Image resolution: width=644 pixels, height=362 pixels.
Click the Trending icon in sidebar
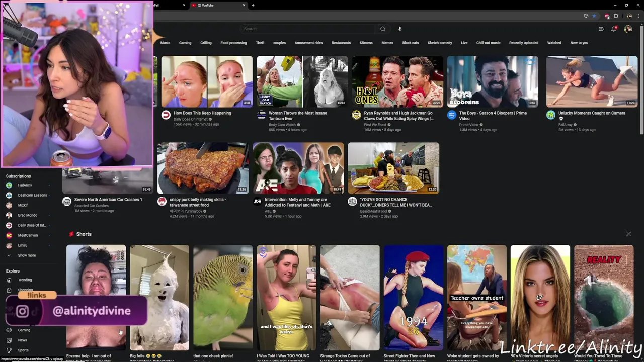tap(9, 280)
